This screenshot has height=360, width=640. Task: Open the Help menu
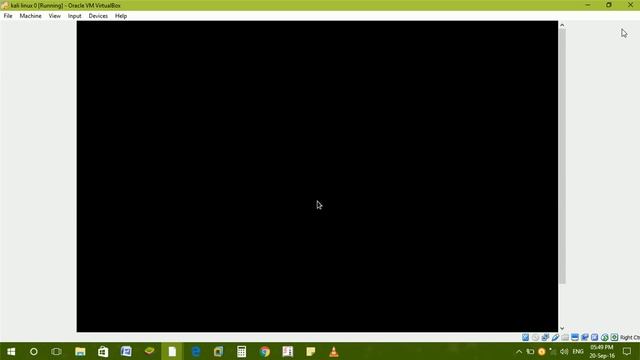tap(121, 16)
